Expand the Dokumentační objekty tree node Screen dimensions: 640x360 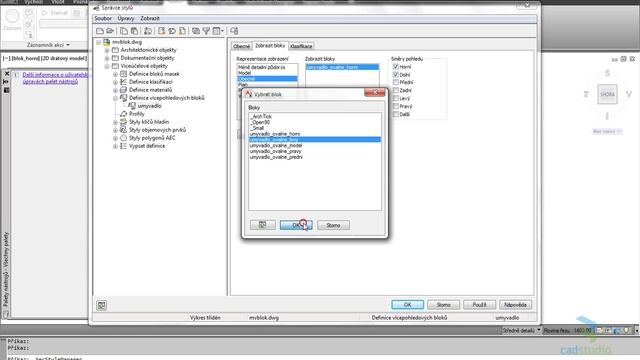point(107,58)
